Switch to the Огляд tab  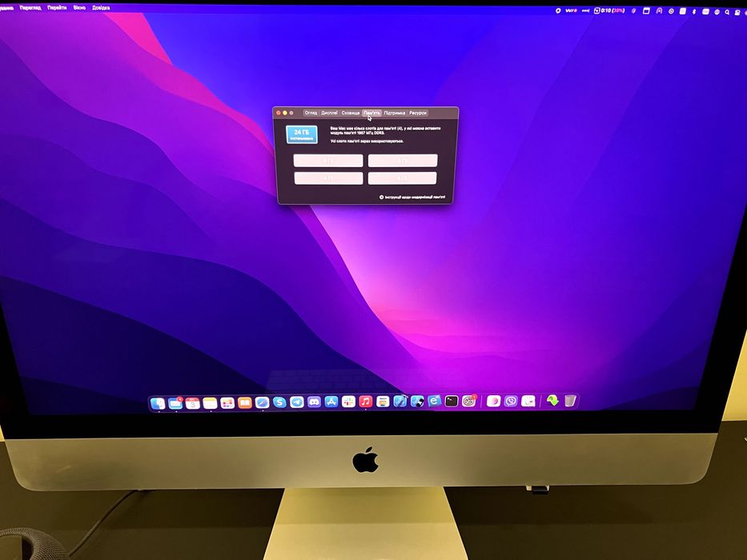[311, 113]
